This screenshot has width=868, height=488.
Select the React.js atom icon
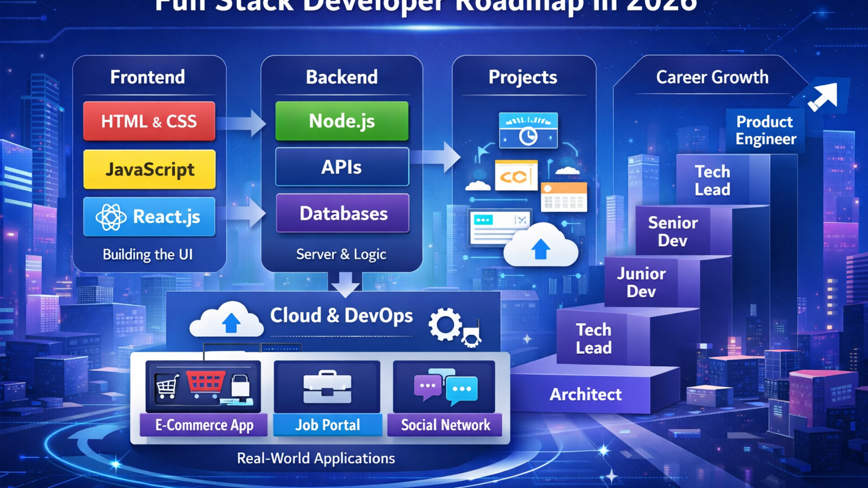point(111,217)
